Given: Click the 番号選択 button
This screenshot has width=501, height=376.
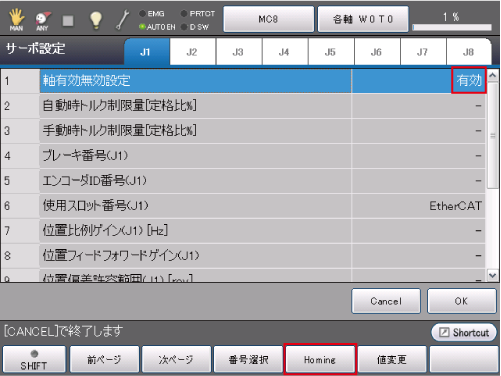Looking at the screenshot, I should [x=248, y=359].
